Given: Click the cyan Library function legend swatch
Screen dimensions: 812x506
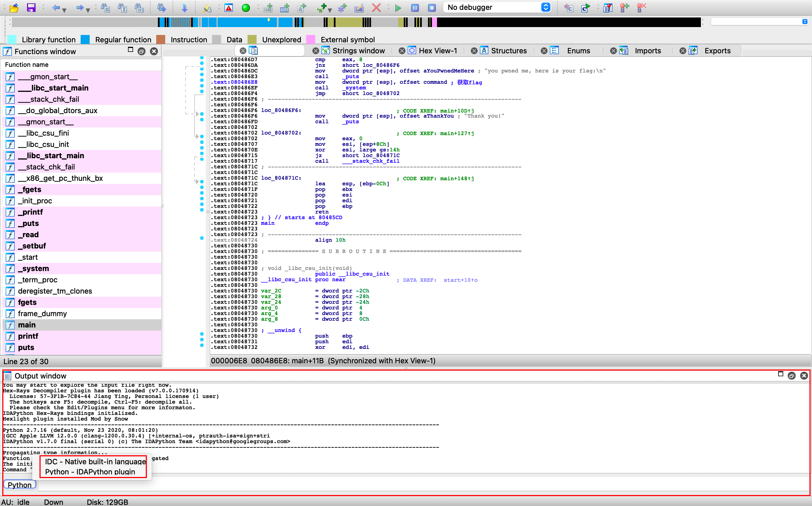Looking at the screenshot, I should pyautogui.click(x=12, y=39).
